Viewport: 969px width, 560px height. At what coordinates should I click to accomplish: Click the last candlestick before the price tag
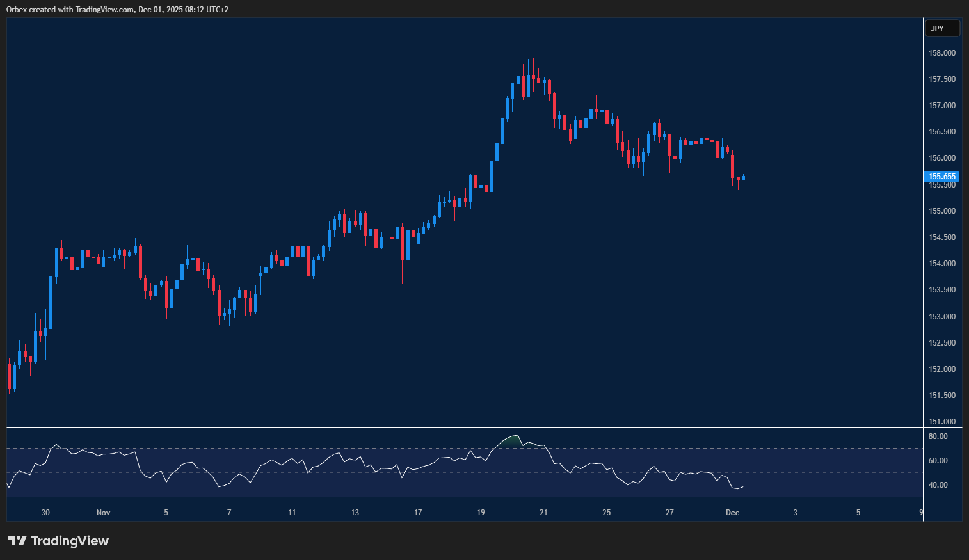(742, 178)
